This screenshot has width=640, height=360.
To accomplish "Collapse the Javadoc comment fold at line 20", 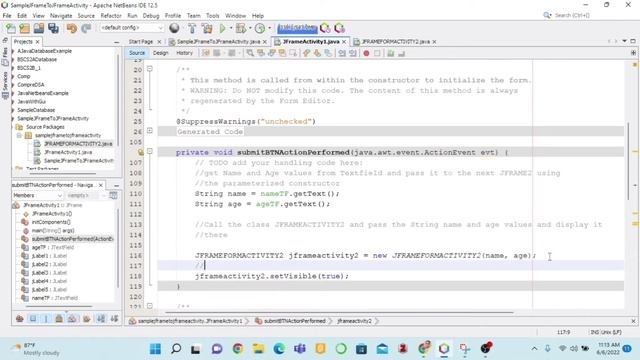I will tap(150, 69).
